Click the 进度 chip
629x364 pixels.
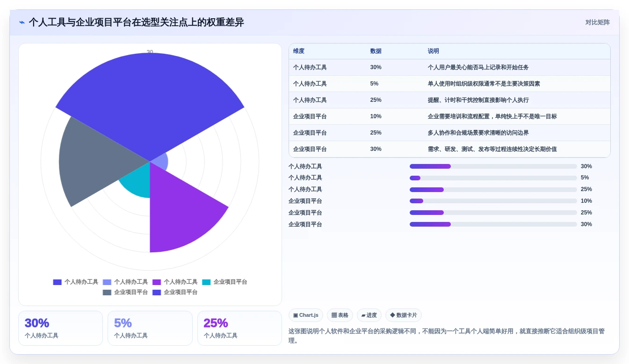pos(369,315)
